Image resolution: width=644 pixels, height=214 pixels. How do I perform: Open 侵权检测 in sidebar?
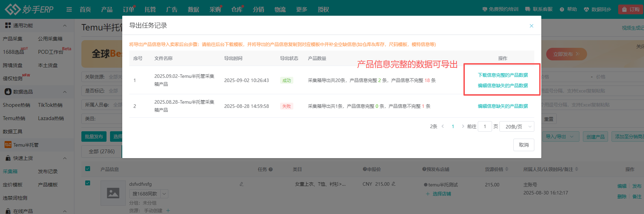(13, 79)
